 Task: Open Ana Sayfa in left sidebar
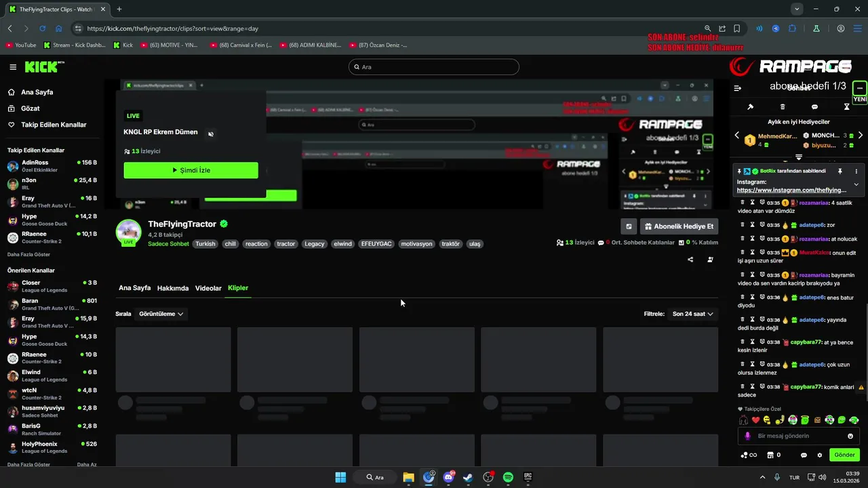pos(31,92)
